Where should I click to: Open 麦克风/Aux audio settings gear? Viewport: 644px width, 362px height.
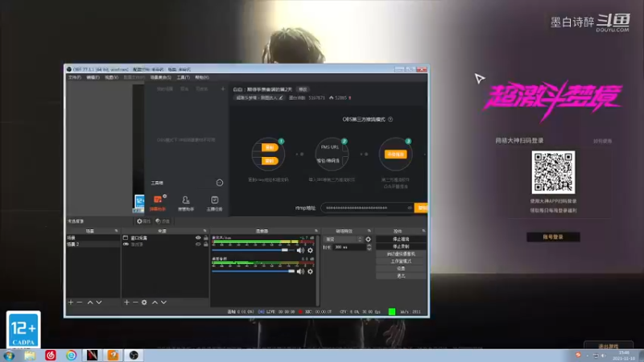coord(311,250)
